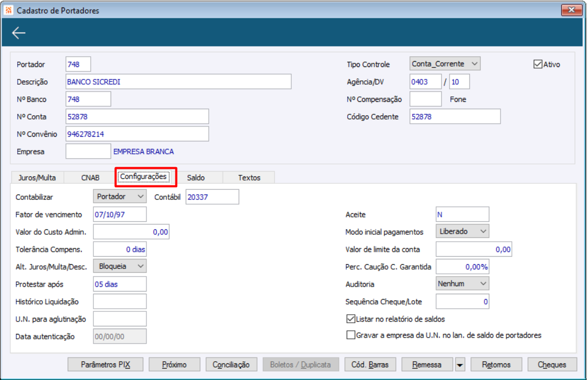Click the U.N. para aglutinação field

point(120,319)
